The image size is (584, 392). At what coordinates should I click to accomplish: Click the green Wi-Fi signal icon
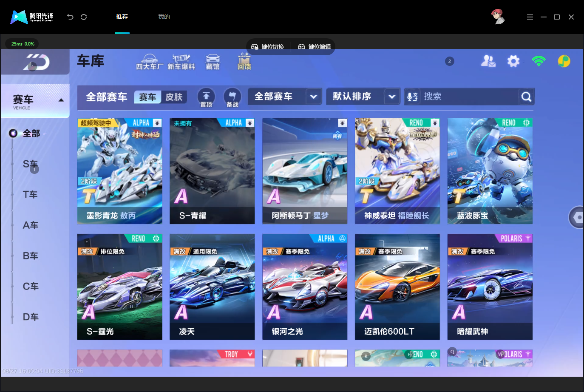[x=539, y=61]
